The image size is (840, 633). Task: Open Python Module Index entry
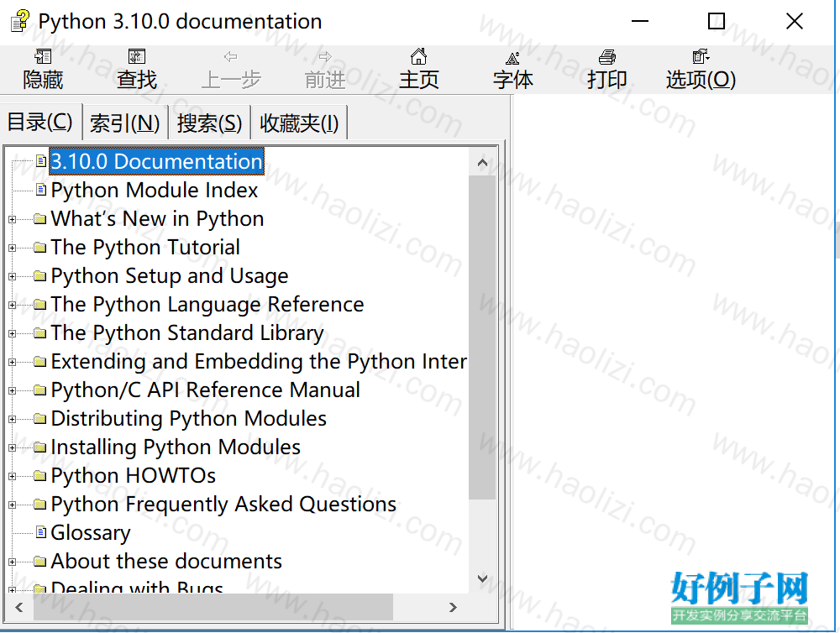coord(155,190)
